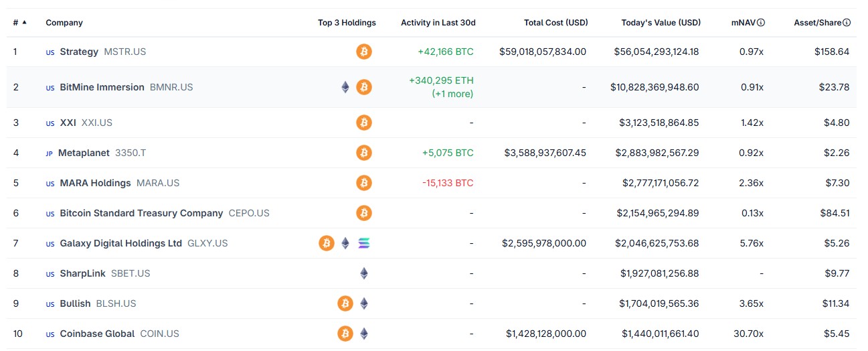The height and width of the screenshot is (351, 868).
Task: Click Today's Value (USD) column header
Action: [x=661, y=23]
